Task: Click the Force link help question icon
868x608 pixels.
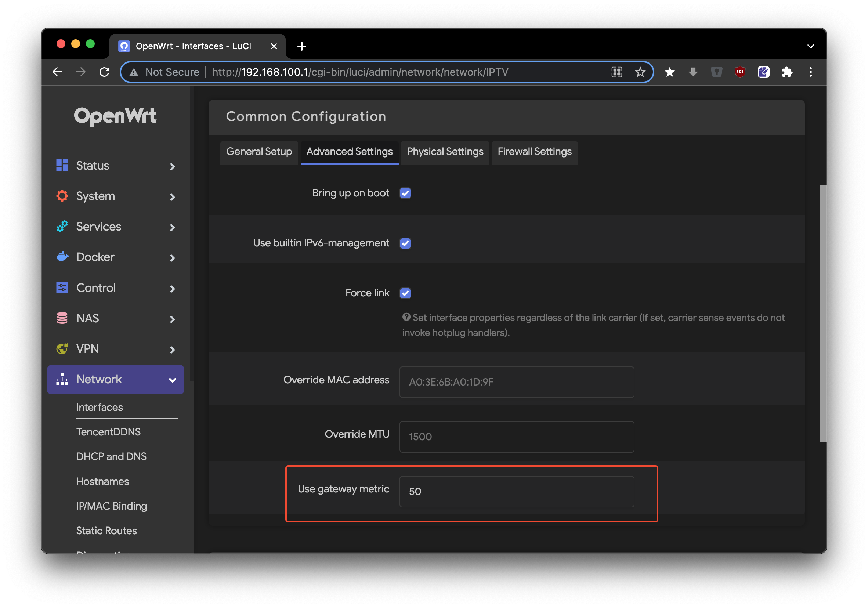Action: (x=406, y=317)
